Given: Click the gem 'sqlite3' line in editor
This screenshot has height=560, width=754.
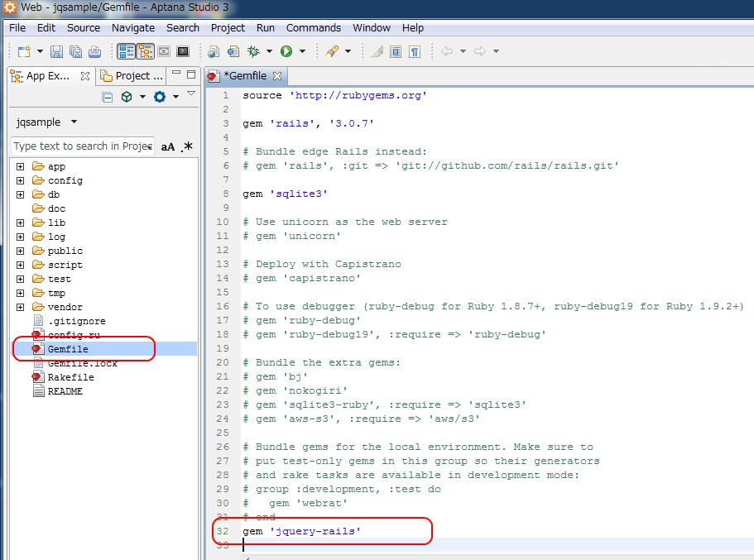Looking at the screenshot, I should [286, 194].
